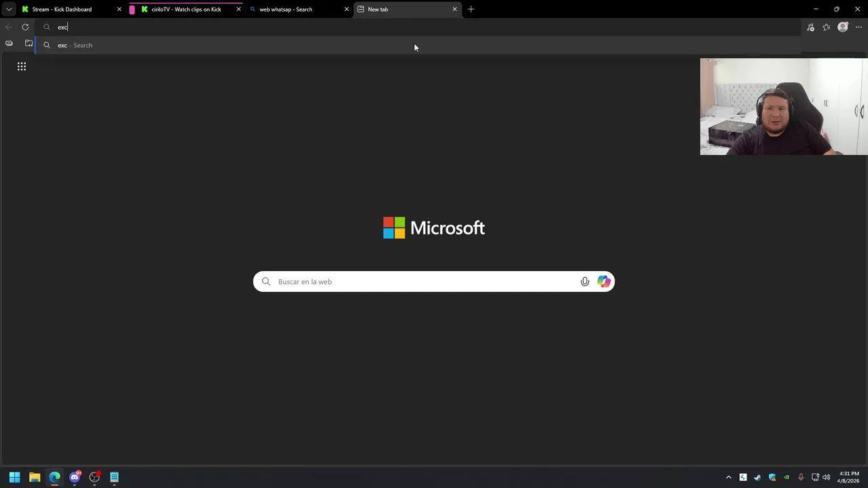
Task: Open the Favorites star list icon
Action: (x=827, y=27)
